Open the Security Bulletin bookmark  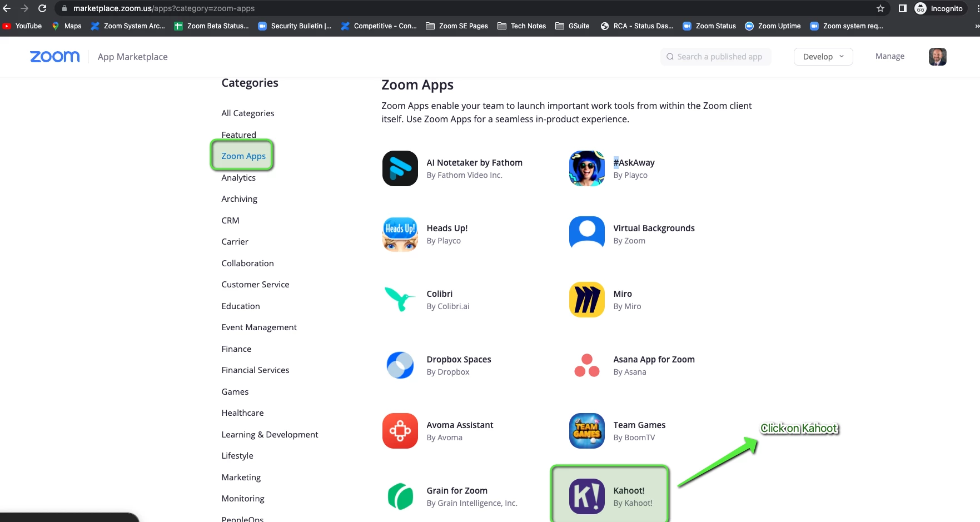click(x=295, y=26)
